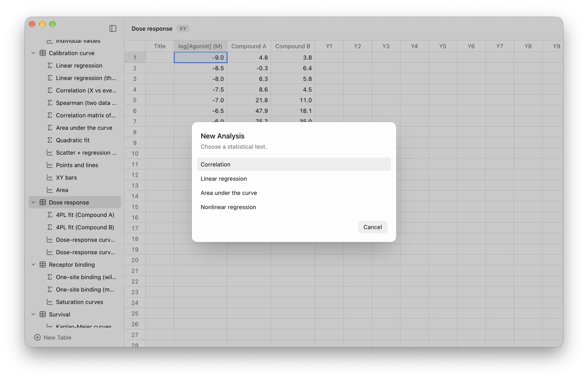Screen dimensions: 588x380
Task: Click sigma icon beside Linear regression
Action: tap(50, 66)
